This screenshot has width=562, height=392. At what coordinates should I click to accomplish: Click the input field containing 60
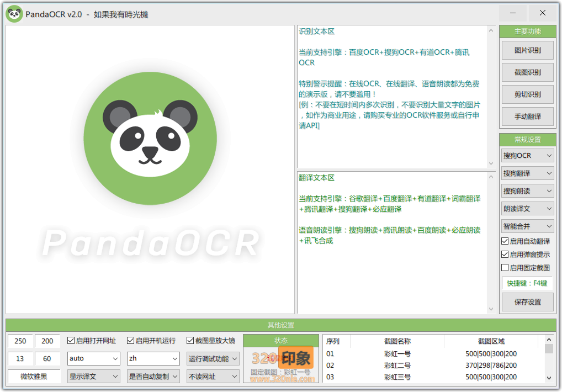(47, 359)
